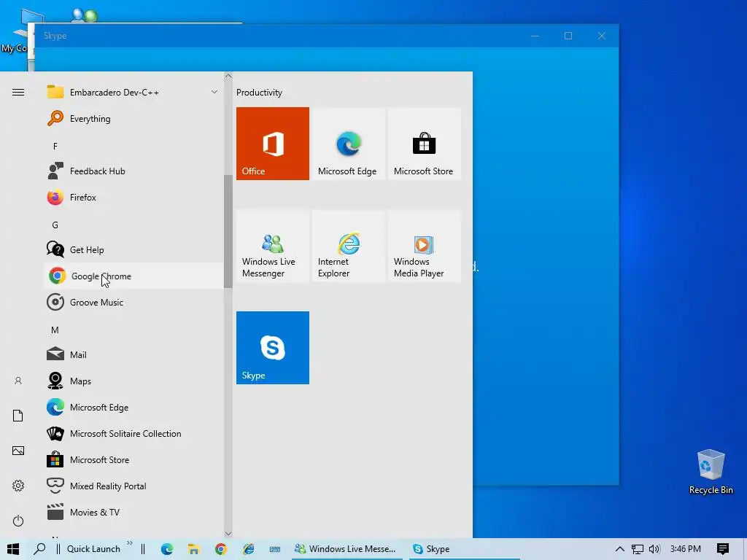
Task: Open taskbar Search magnifier
Action: click(x=39, y=549)
